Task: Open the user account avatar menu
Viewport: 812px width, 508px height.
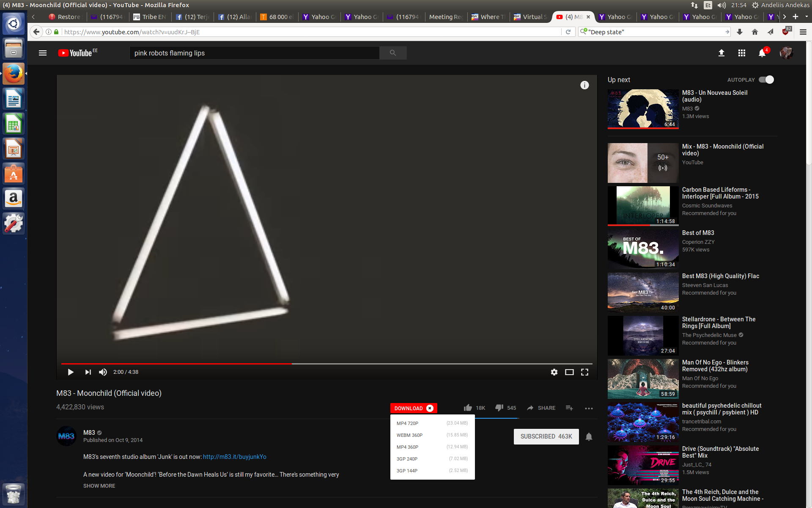Action: [786, 53]
